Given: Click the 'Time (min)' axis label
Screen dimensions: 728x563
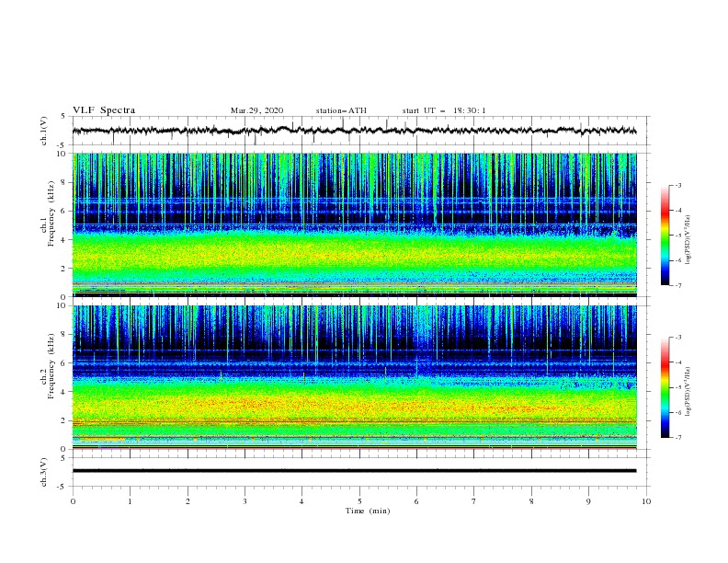Looking at the screenshot, I should [x=368, y=511].
